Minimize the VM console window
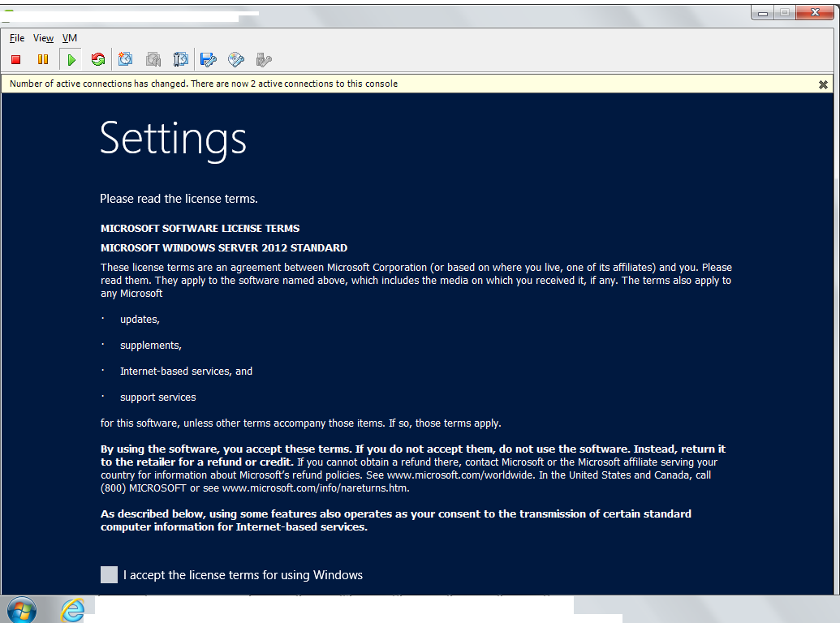 click(763, 13)
